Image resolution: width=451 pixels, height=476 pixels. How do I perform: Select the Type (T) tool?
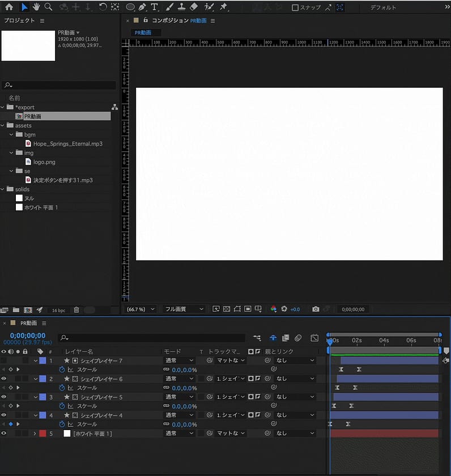pyautogui.click(x=154, y=7)
